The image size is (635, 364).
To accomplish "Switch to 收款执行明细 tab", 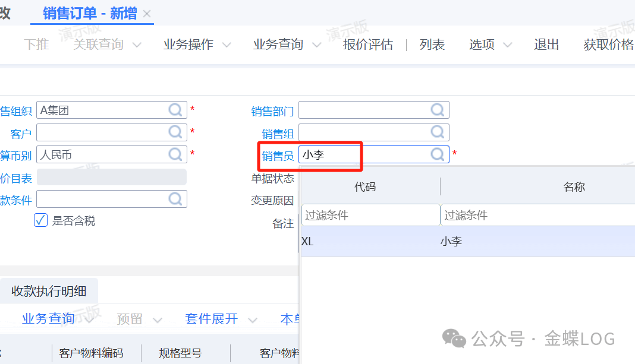I will pos(49,291).
